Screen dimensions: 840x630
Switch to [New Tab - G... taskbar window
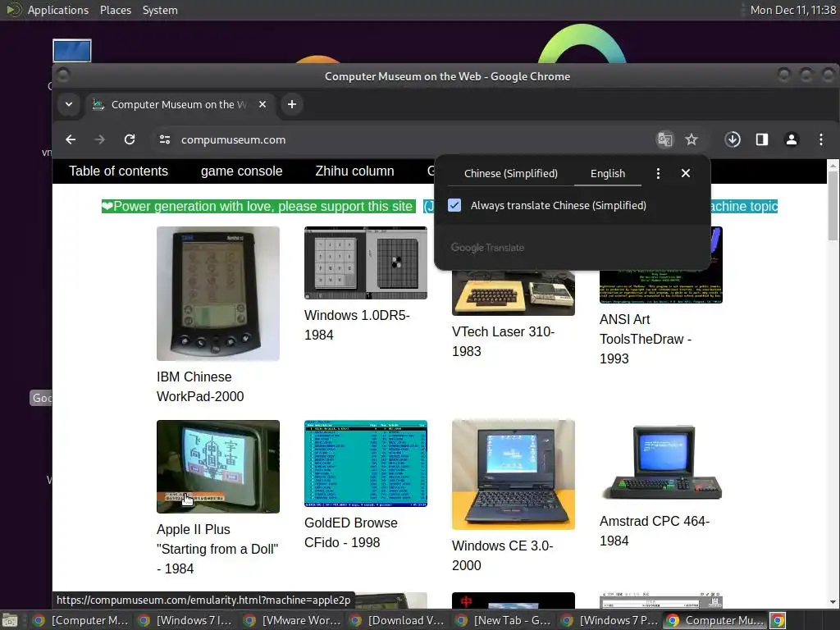point(503,620)
